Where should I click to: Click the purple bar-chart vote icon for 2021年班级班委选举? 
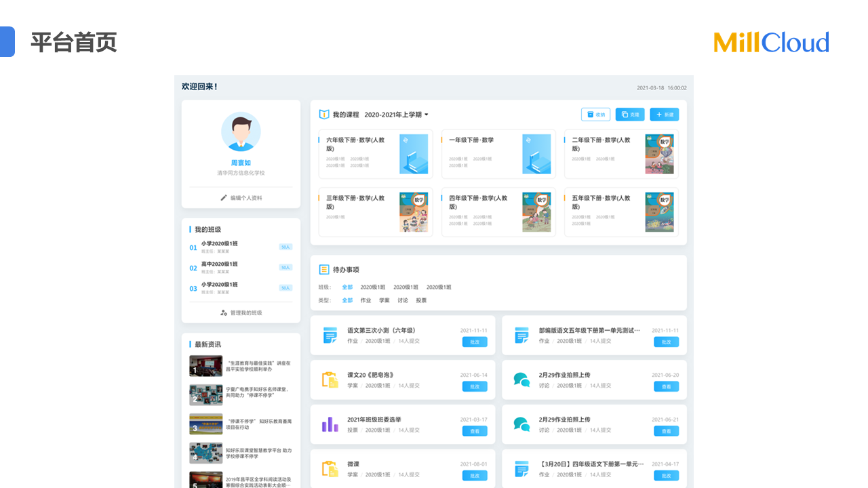pos(330,425)
